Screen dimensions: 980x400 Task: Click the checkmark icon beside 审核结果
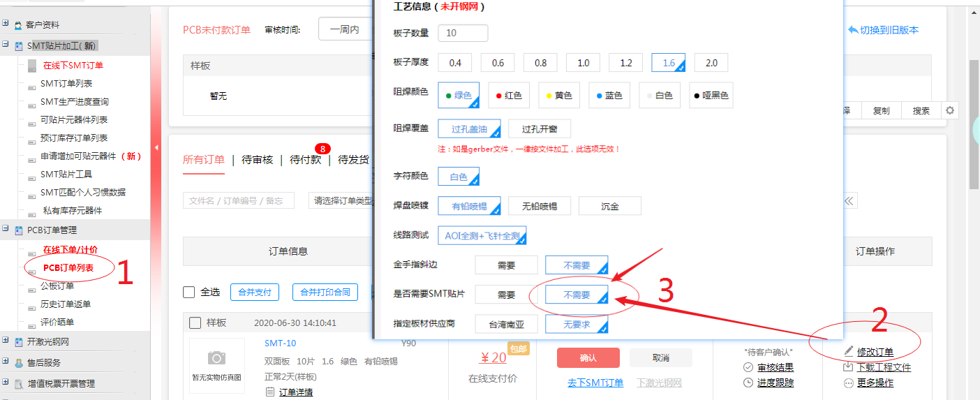(x=748, y=367)
